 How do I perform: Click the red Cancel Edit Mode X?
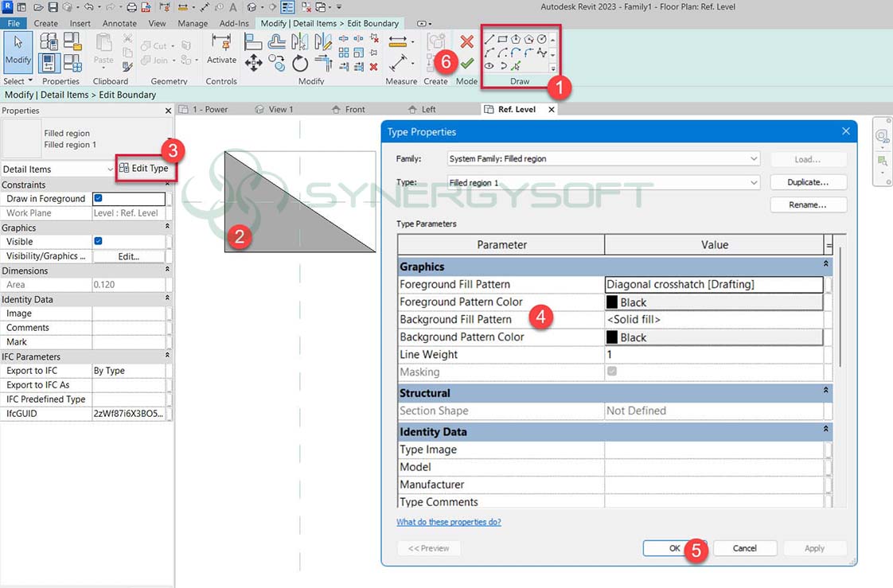tap(467, 42)
